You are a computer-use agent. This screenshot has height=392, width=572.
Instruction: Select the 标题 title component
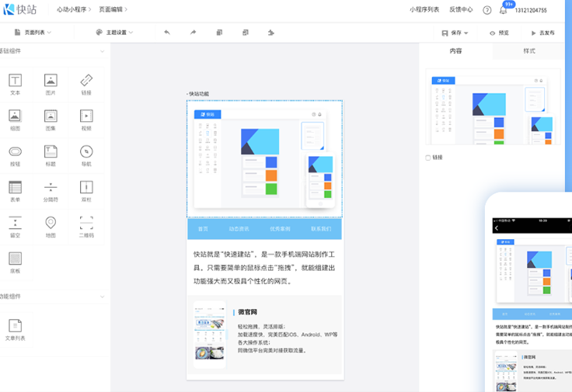pos(51,155)
